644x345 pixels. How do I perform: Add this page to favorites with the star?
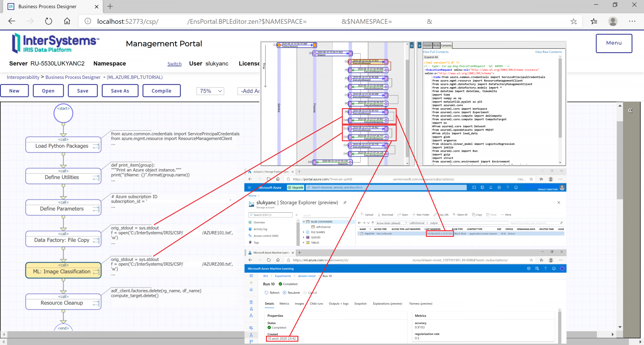(x=574, y=21)
